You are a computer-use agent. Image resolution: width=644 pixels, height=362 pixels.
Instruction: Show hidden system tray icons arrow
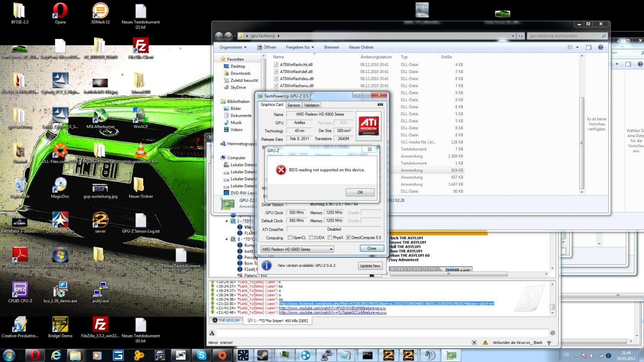(x=576, y=356)
